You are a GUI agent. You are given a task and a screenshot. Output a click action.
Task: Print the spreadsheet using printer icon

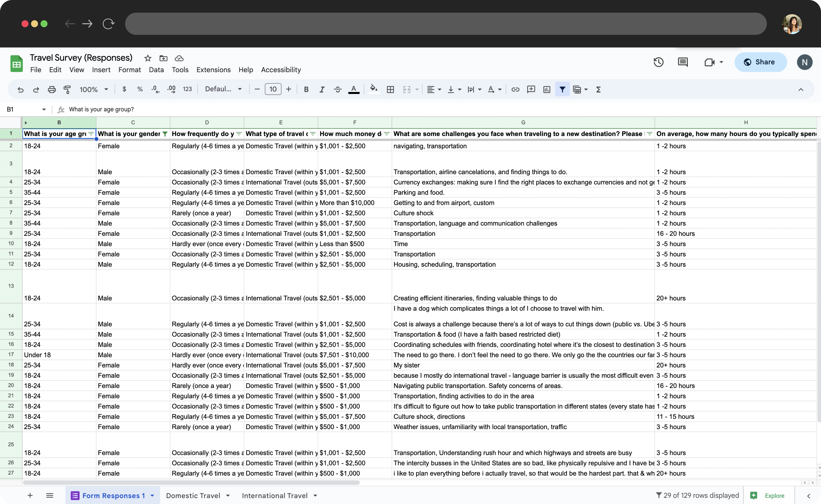point(52,89)
